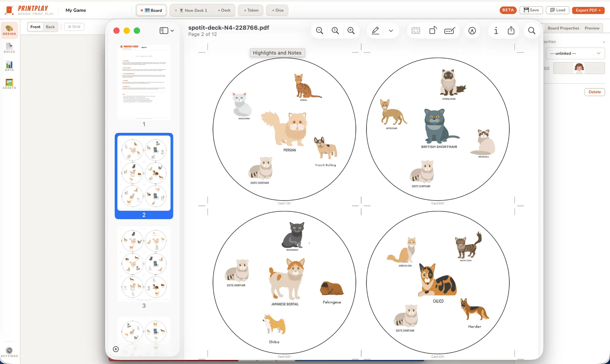Click the Herder label
Screen dimensions: 610x364
tap(474, 326)
